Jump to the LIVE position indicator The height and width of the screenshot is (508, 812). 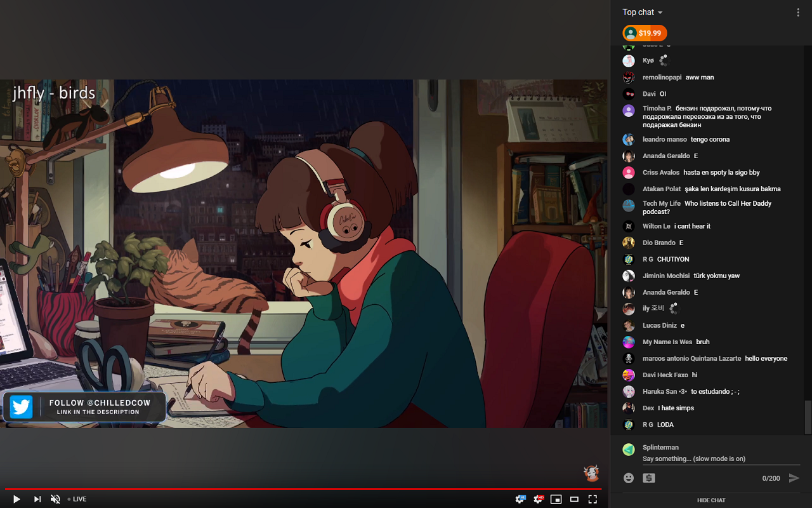[x=77, y=499]
